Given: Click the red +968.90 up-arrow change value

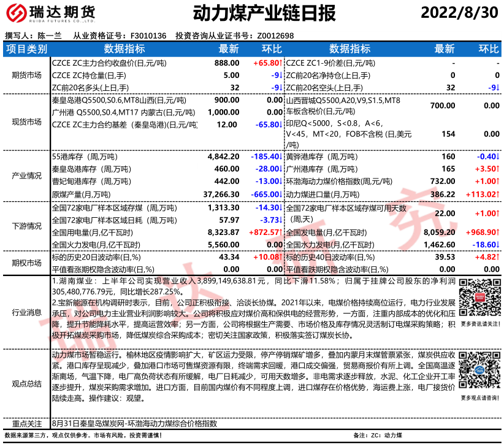Looking at the screenshot, I should (x=483, y=233).
